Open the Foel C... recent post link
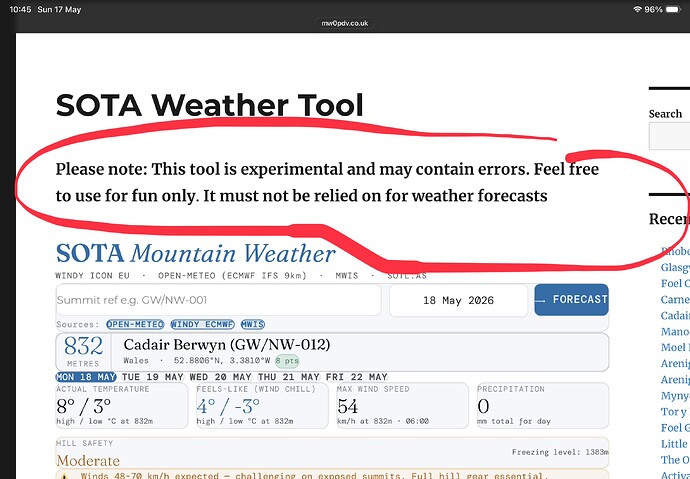Image resolution: width=690 pixels, height=479 pixels. pos(675,283)
